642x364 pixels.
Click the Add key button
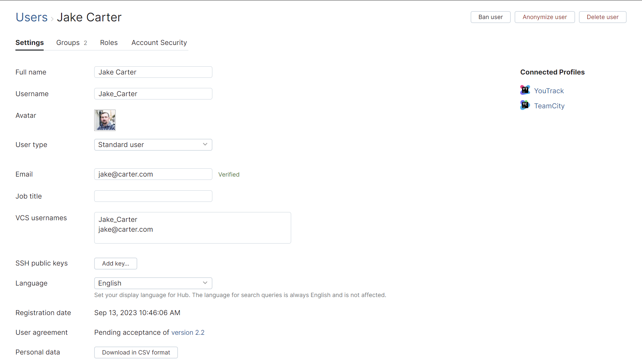click(x=116, y=264)
